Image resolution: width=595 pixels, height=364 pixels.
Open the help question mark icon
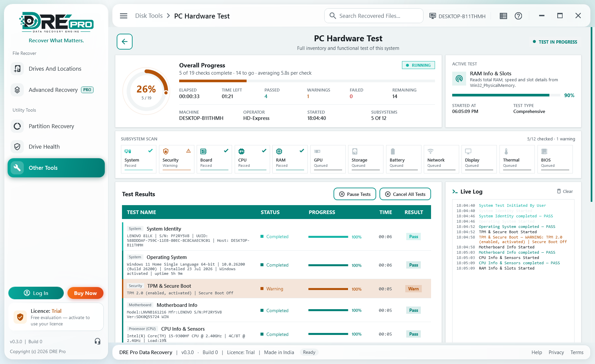pyautogui.click(x=518, y=16)
